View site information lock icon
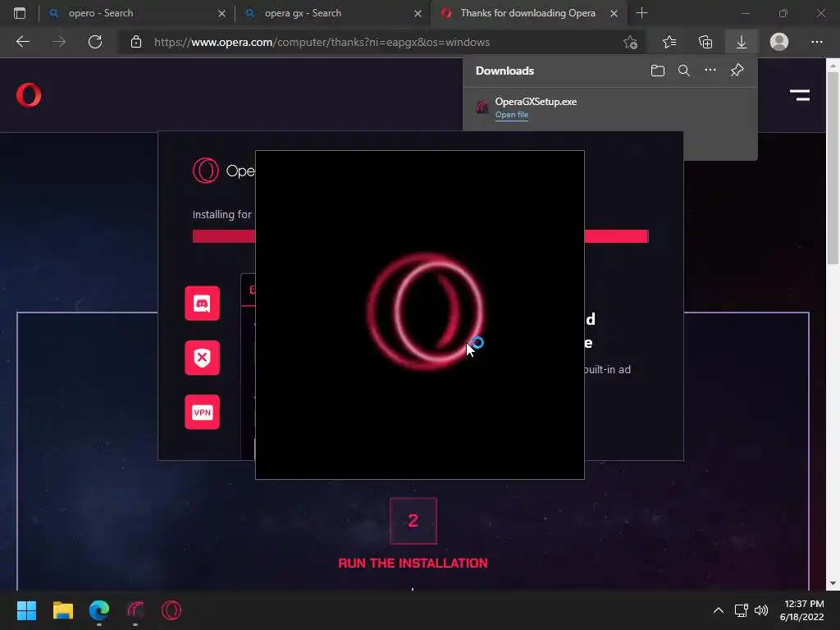840x630 pixels. click(x=136, y=42)
